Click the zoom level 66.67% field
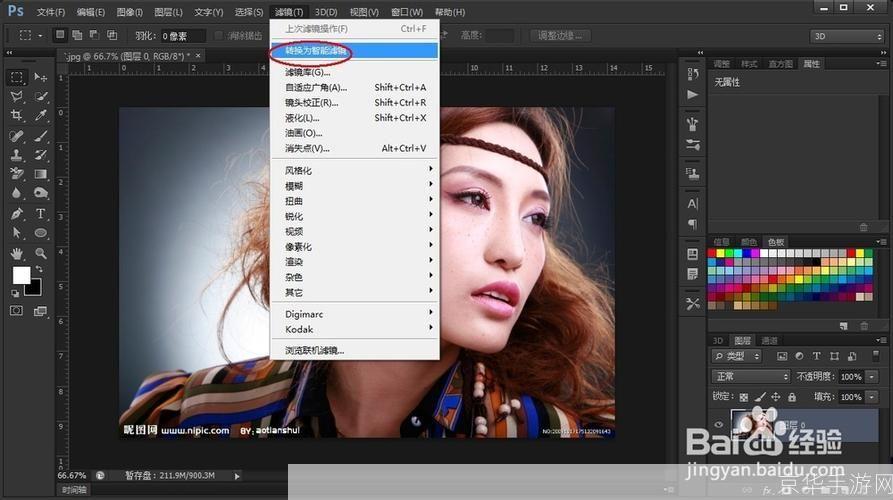 (72, 476)
